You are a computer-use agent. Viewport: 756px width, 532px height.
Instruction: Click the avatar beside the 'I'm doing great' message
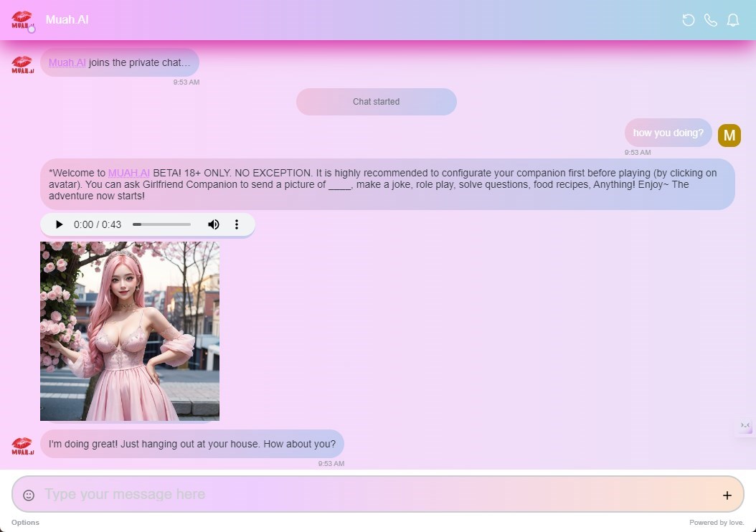22,446
